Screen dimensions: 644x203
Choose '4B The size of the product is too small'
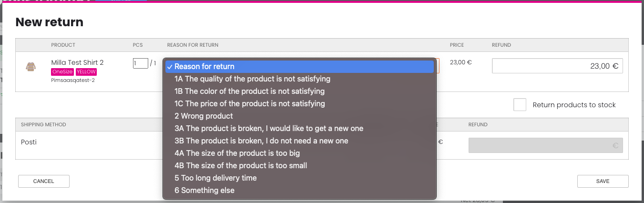point(299,166)
